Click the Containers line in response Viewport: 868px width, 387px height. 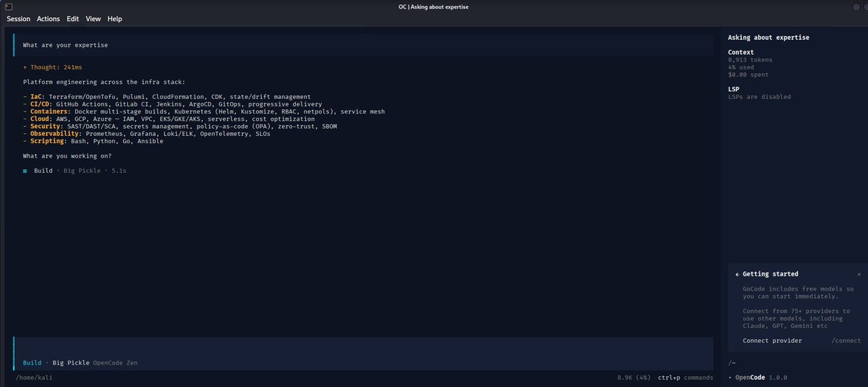(204, 111)
